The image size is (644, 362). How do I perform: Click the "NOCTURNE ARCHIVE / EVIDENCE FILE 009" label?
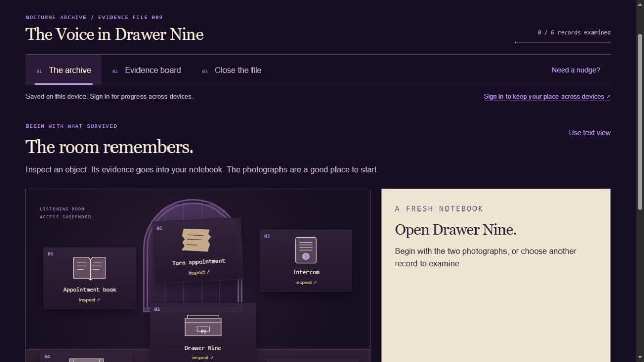[x=94, y=17]
